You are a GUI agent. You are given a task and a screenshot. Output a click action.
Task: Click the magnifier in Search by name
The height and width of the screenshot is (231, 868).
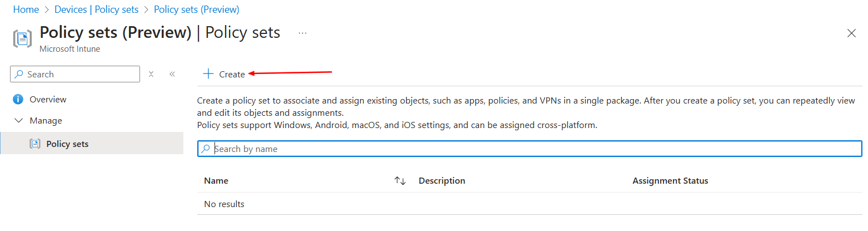[x=206, y=149]
